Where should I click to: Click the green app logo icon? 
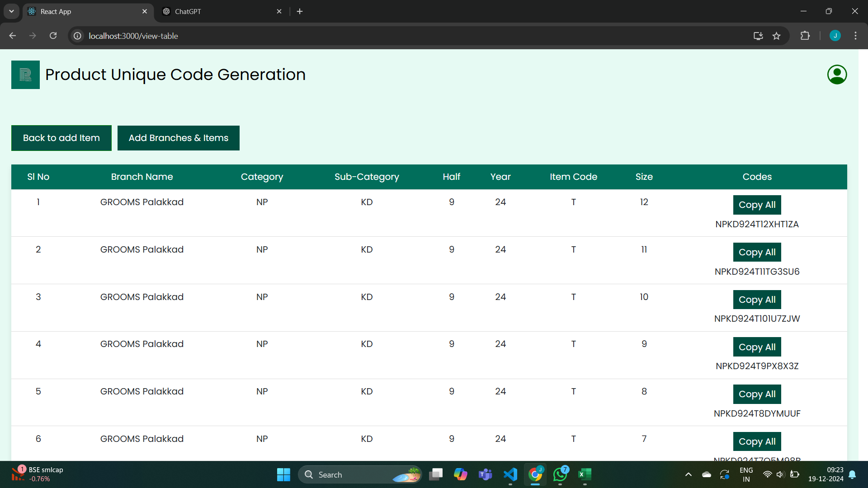click(x=25, y=75)
